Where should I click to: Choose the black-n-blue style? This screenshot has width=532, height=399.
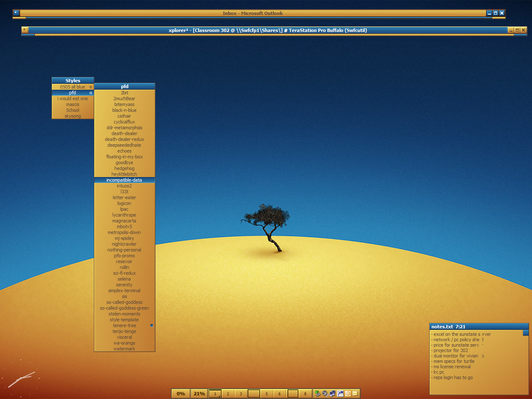tap(125, 110)
